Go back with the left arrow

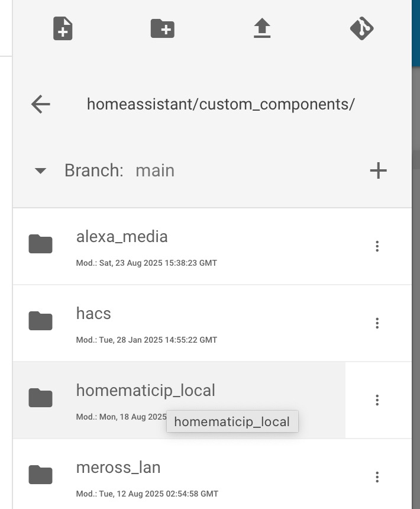click(41, 104)
